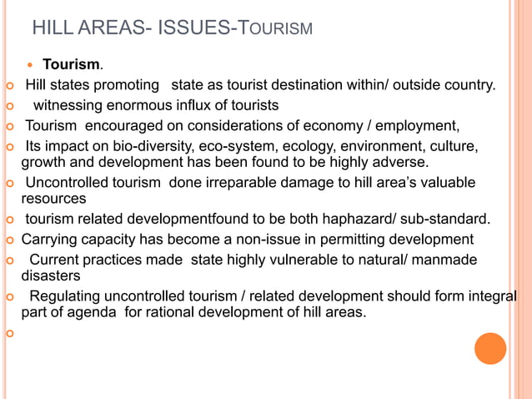Screen dimensions: 532x399
Task: Click the ring bullet before Carrying capacity line
Action: point(10,240)
